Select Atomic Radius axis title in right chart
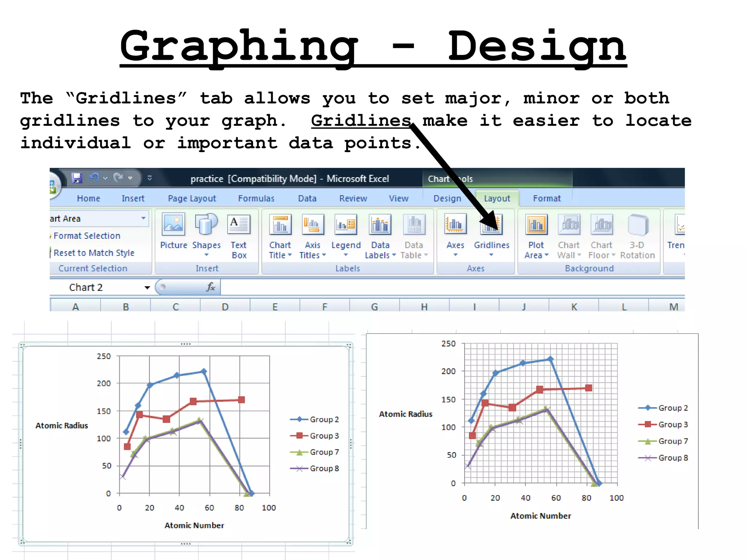This screenshot has width=747, height=560. point(406,414)
